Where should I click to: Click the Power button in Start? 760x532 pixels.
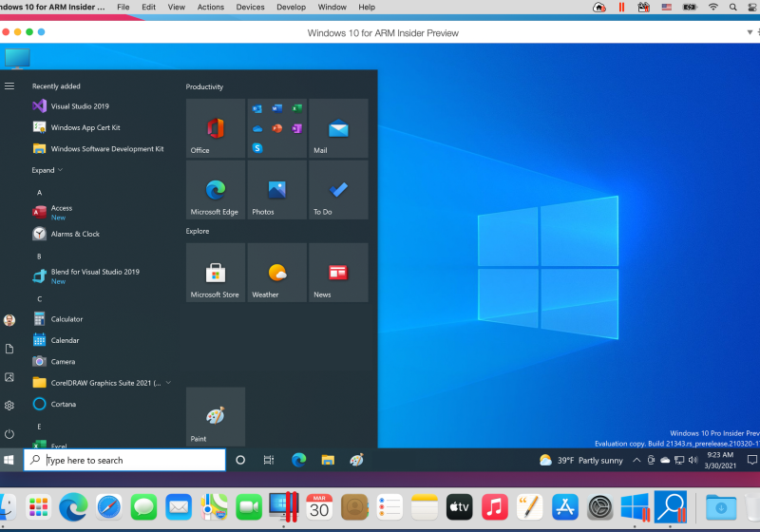9,434
